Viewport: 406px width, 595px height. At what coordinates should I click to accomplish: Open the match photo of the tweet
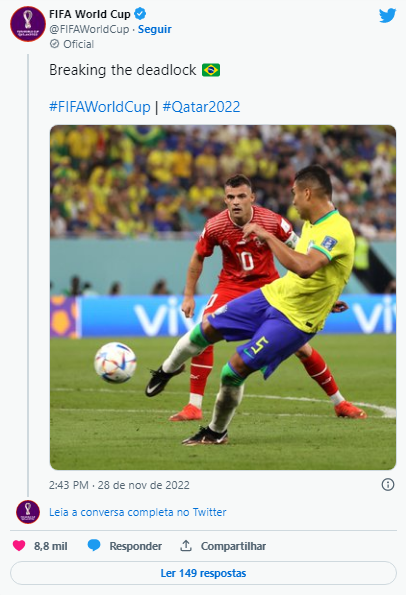click(x=223, y=298)
